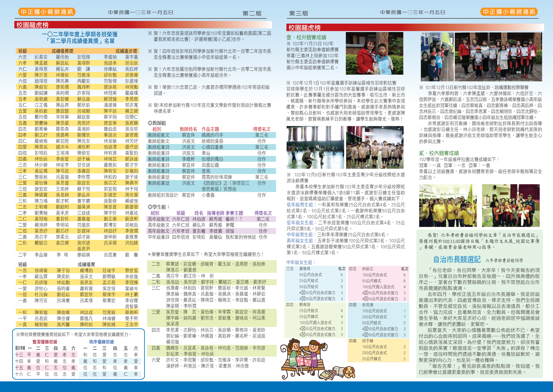Viewport: 553px width, 392px height.
Task: Click 中年級童詩 in the student table
Action: 159,237
